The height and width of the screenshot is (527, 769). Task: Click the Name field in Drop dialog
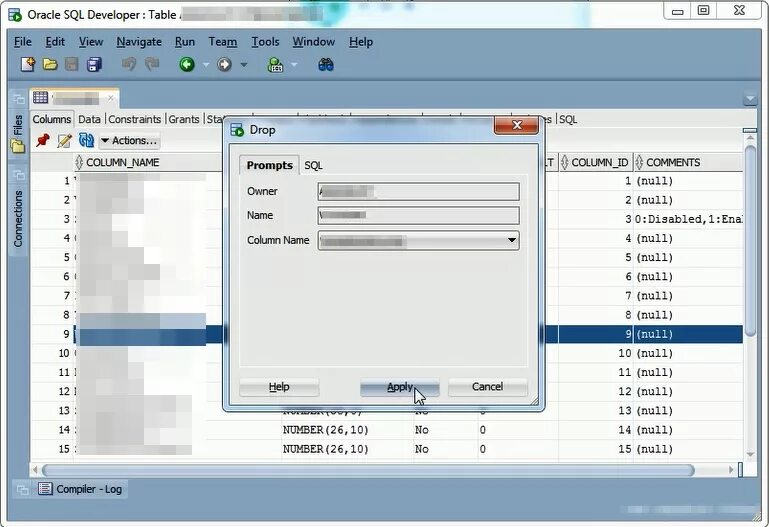418,216
